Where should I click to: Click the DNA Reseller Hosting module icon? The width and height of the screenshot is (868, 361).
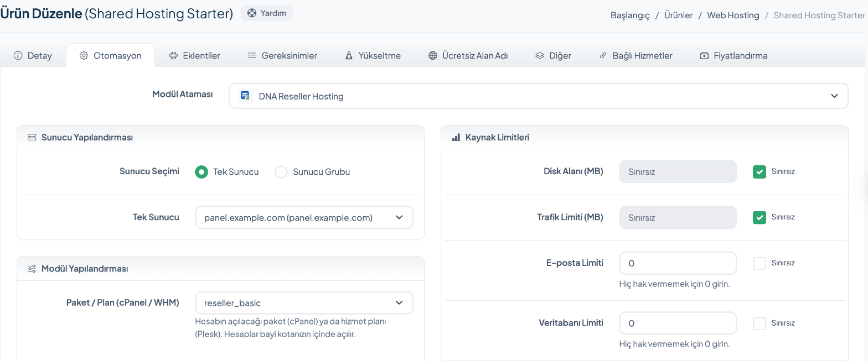[x=245, y=96]
